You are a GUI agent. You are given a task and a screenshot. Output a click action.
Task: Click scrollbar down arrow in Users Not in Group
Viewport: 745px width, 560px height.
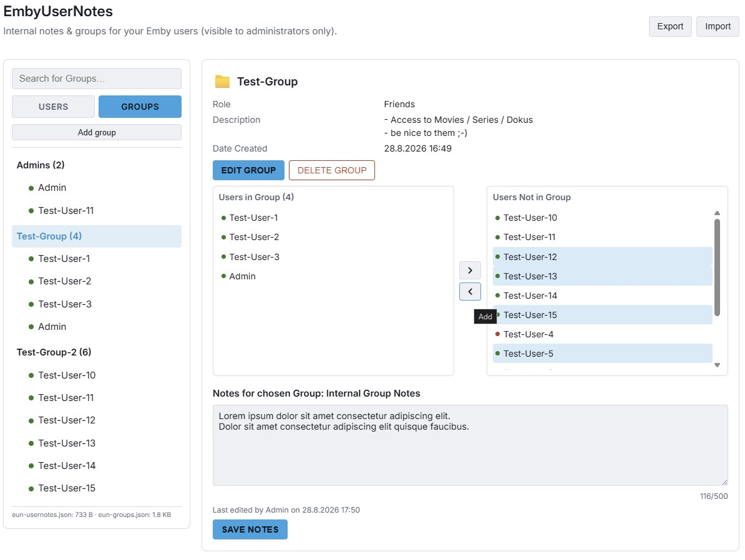717,365
